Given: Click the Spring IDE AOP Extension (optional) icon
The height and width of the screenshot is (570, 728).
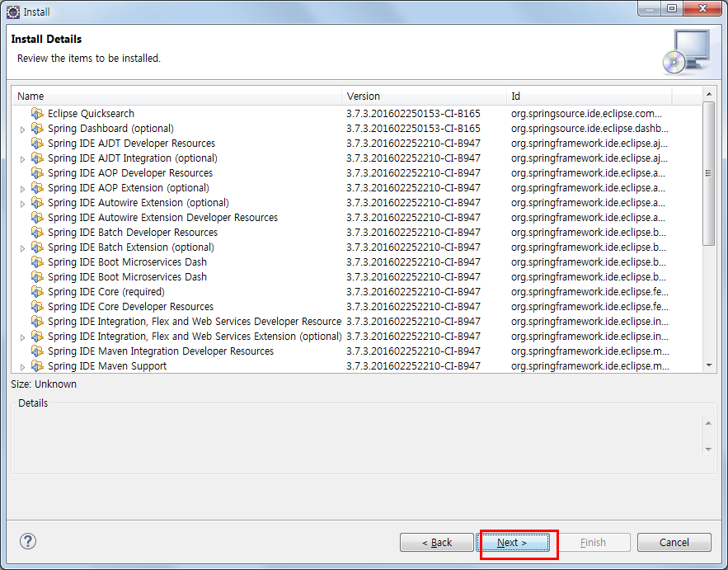Looking at the screenshot, I should 37,188.
